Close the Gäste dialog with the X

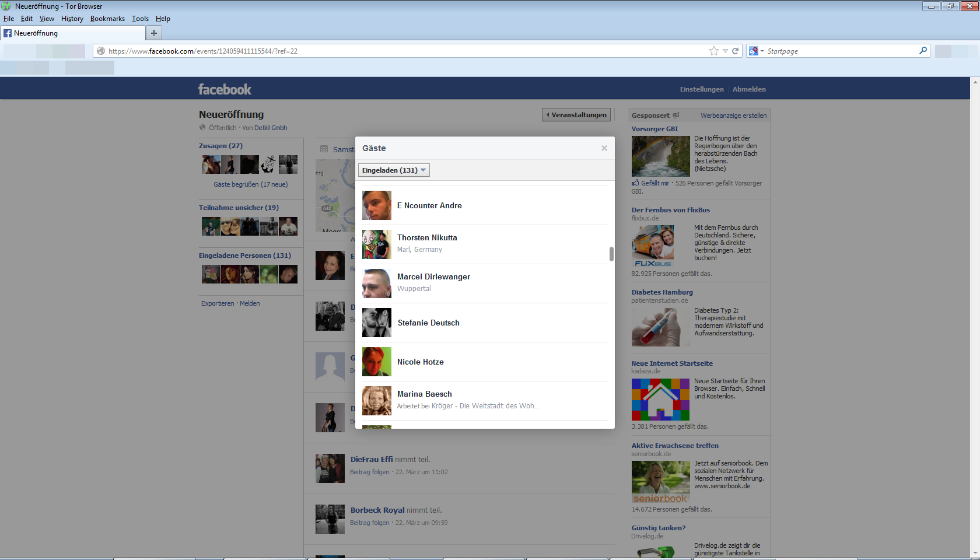point(604,148)
